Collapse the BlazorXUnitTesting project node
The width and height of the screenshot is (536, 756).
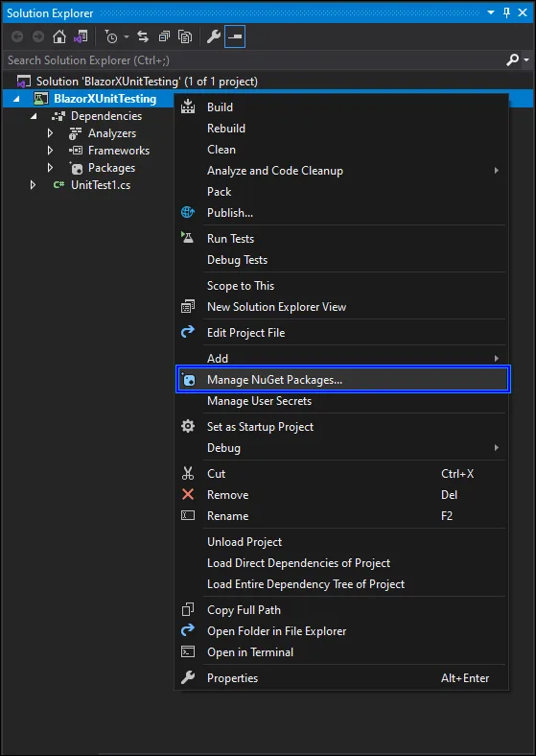(16, 99)
